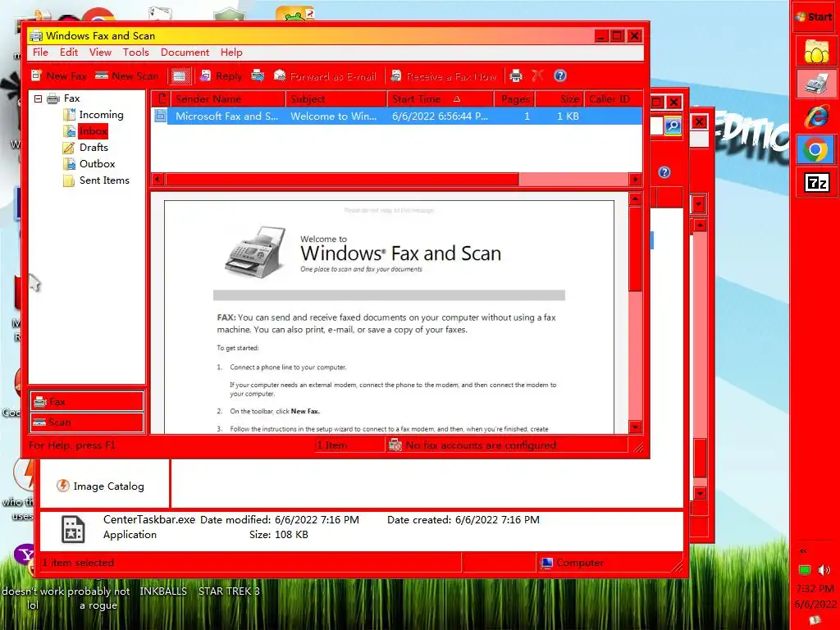
Task: Sort by the Subject column header
Action: point(336,98)
